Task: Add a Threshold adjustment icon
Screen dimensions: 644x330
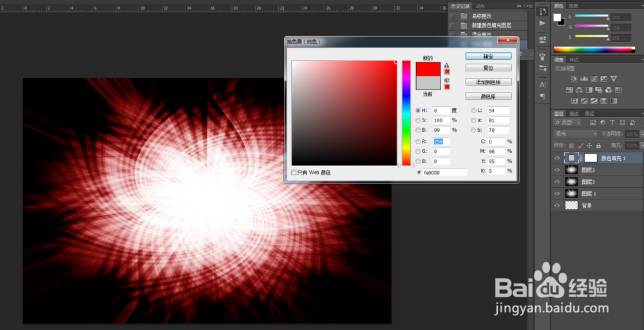Action: pos(594,100)
